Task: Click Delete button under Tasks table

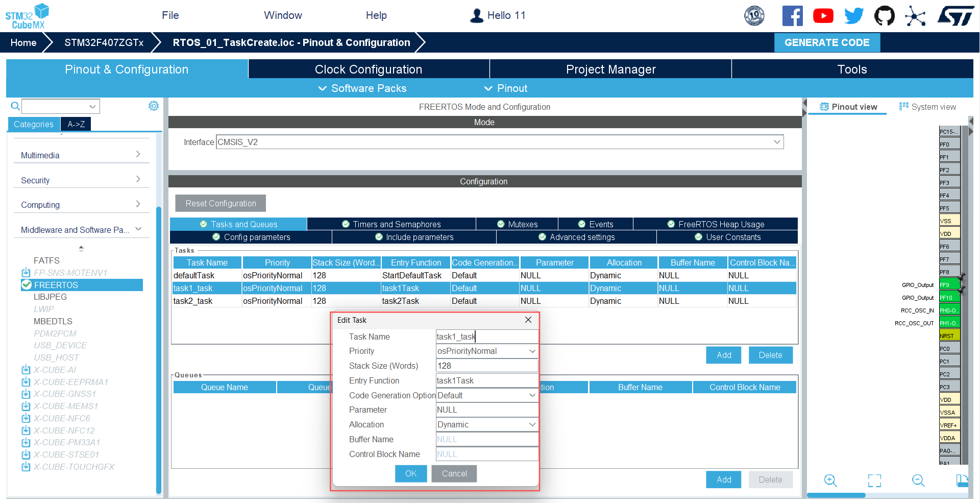Action: (x=770, y=355)
